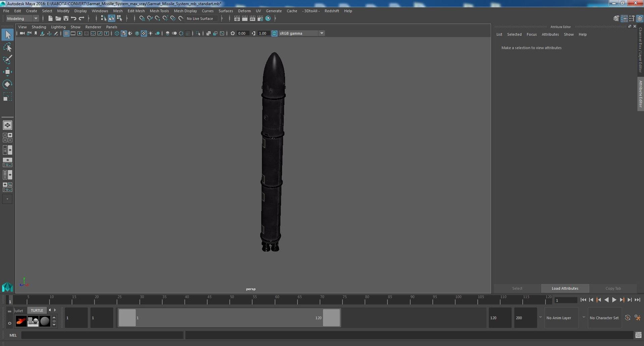Toggle viewport grid display
644x346 pixels.
pos(66,33)
